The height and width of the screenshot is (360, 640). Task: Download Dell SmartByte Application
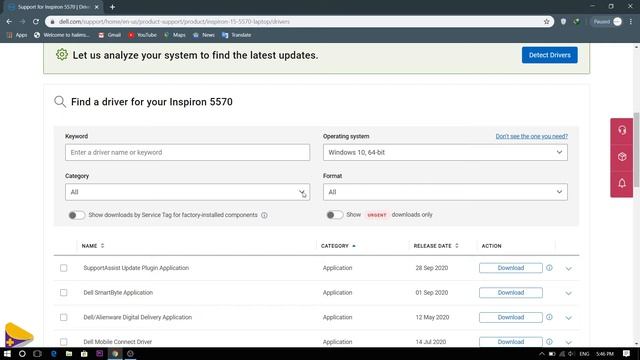[511, 293]
